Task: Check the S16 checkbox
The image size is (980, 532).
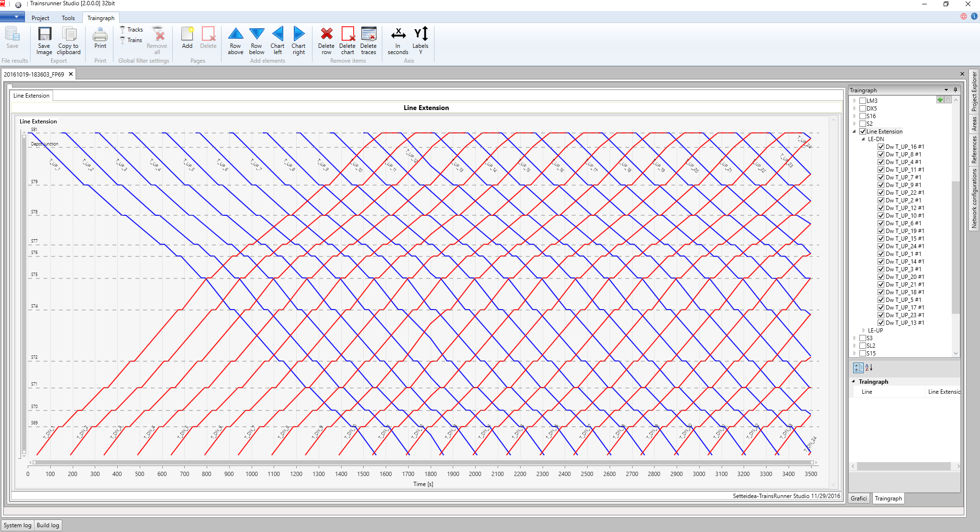Action: [x=863, y=116]
